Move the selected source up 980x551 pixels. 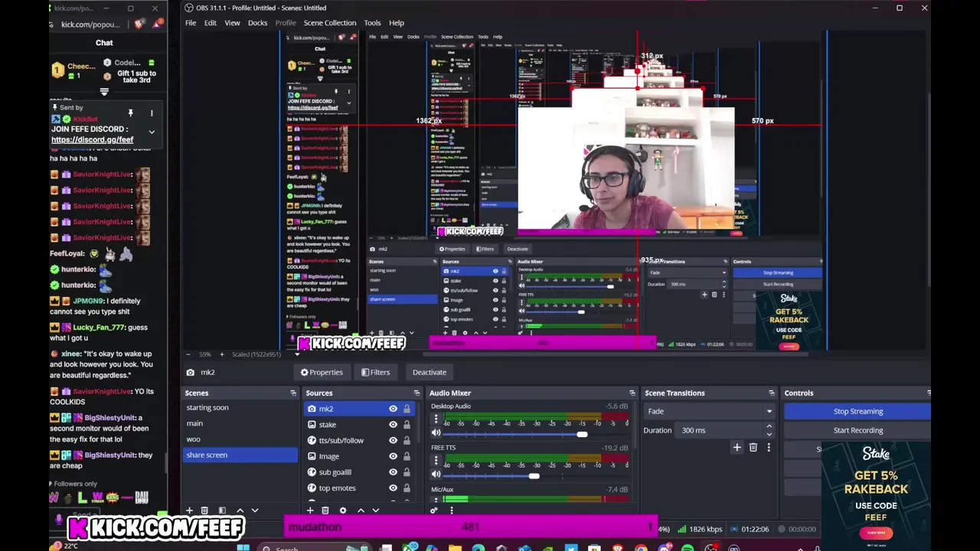[x=361, y=510]
